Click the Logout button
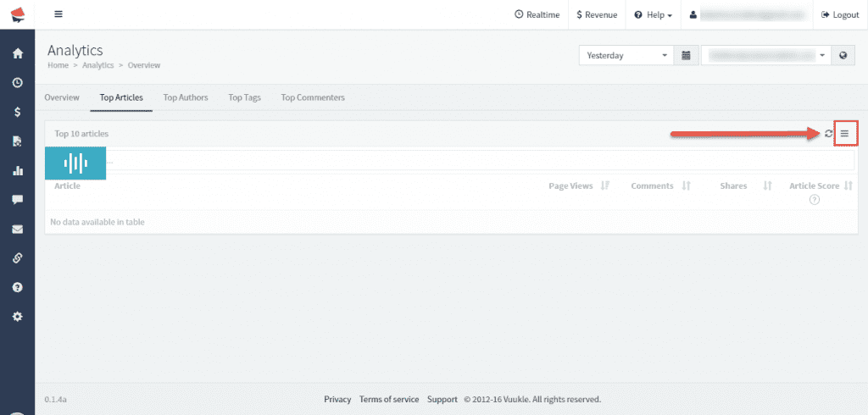Image resolution: width=868 pixels, height=415 pixels. pos(840,15)
